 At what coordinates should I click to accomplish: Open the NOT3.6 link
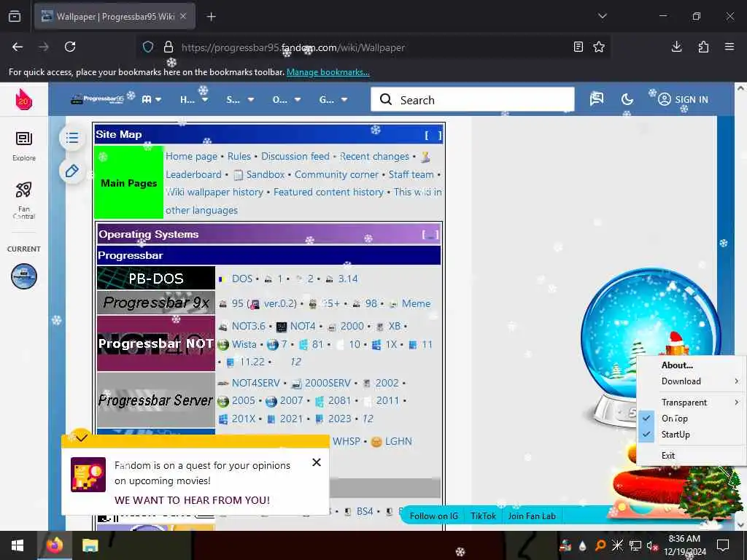pos(248,326)
